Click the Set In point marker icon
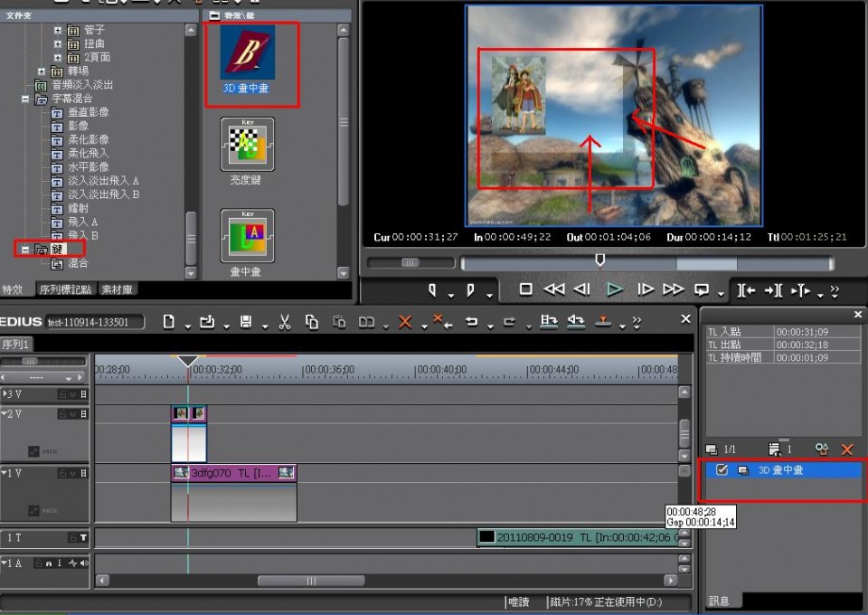This screenshot has height=615, width=868. [433, 289]
